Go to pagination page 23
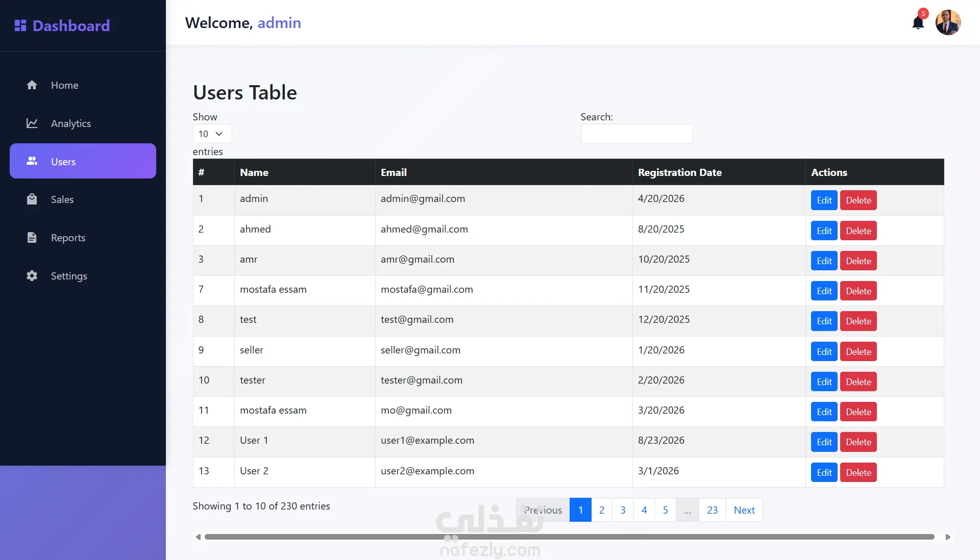Screen dimensions: 980x560 713,510
